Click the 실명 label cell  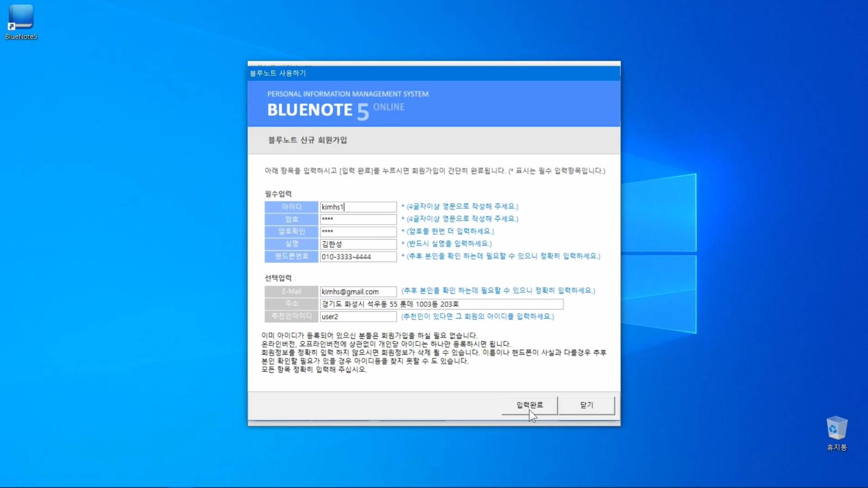click(291, 244)
